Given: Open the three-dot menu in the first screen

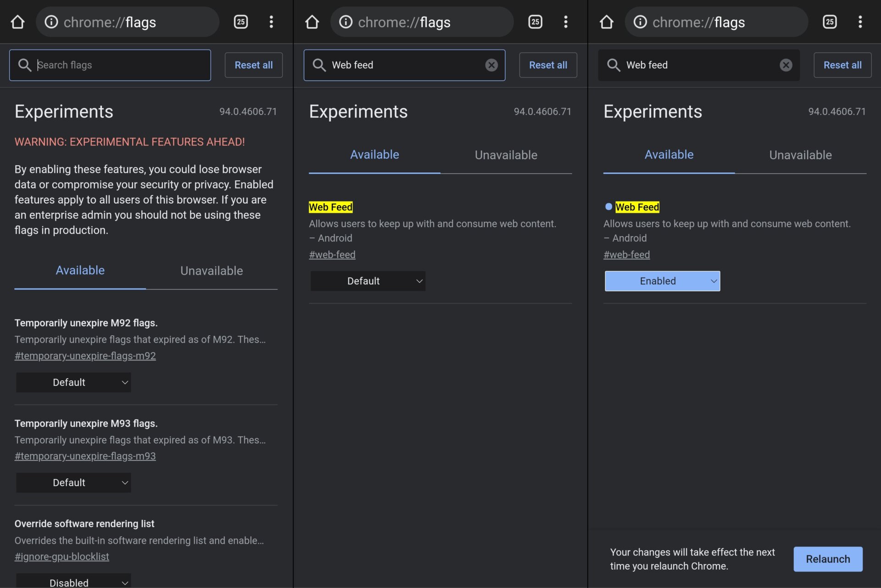Looking at the screenshot, I should pos(272,22).
